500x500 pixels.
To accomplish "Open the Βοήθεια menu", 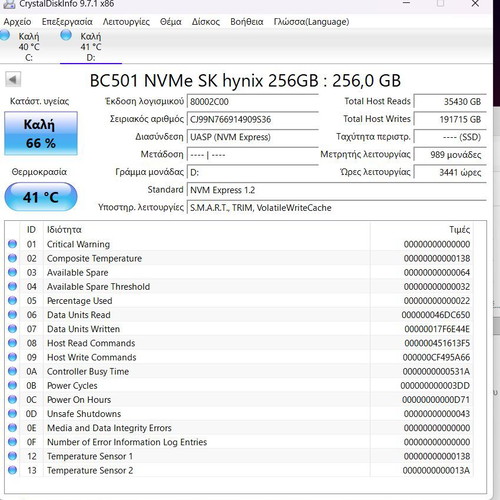I will [247, 22].
